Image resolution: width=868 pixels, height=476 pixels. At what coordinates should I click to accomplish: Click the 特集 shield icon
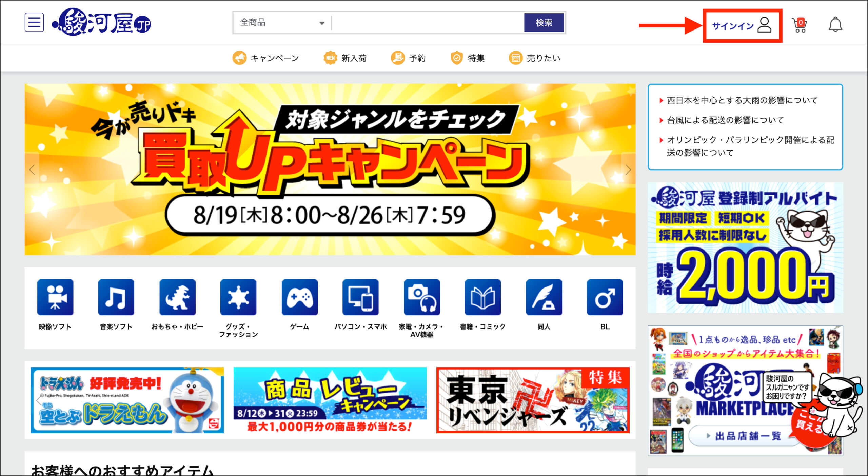coord(457,58)
